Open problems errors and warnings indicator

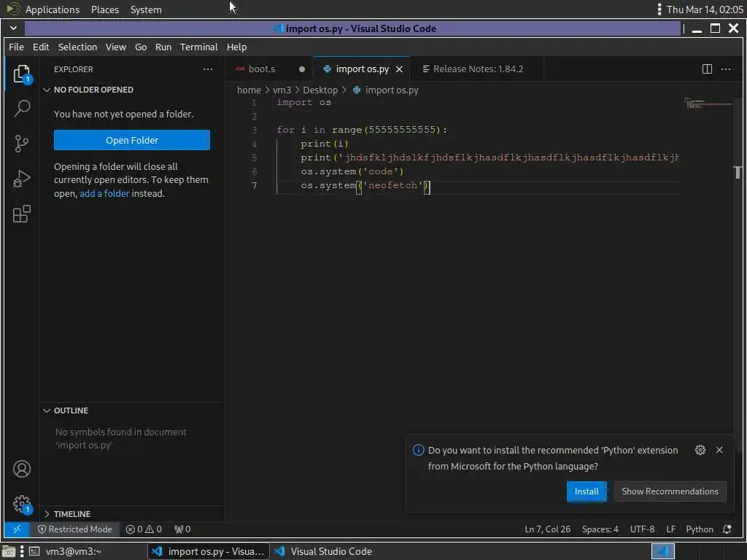point(144,529)
